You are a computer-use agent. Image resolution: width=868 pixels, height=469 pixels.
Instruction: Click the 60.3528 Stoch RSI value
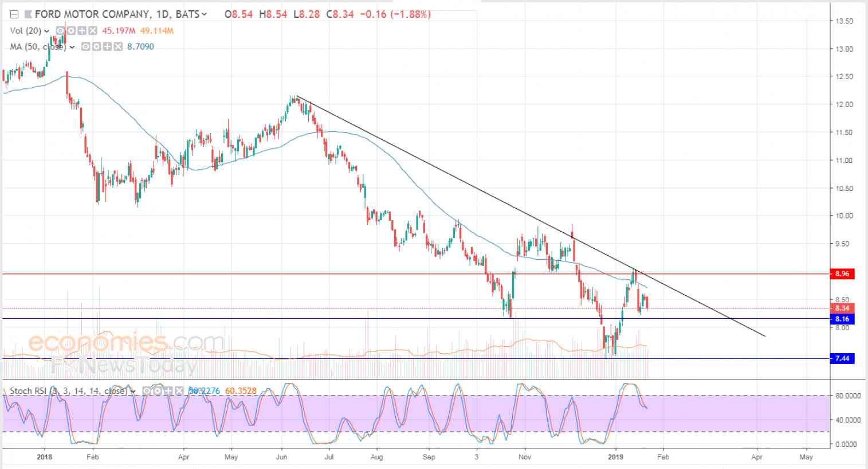tap(241, 392)
